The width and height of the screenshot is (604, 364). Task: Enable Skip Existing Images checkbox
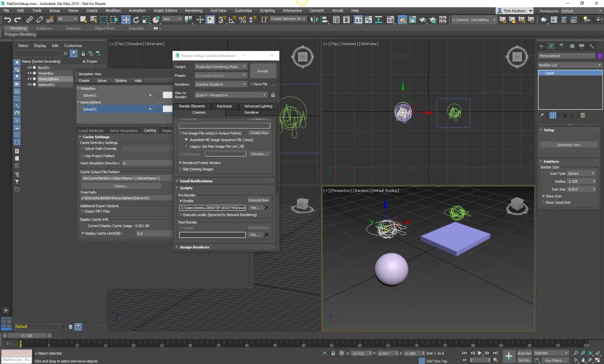coord(180,169)
